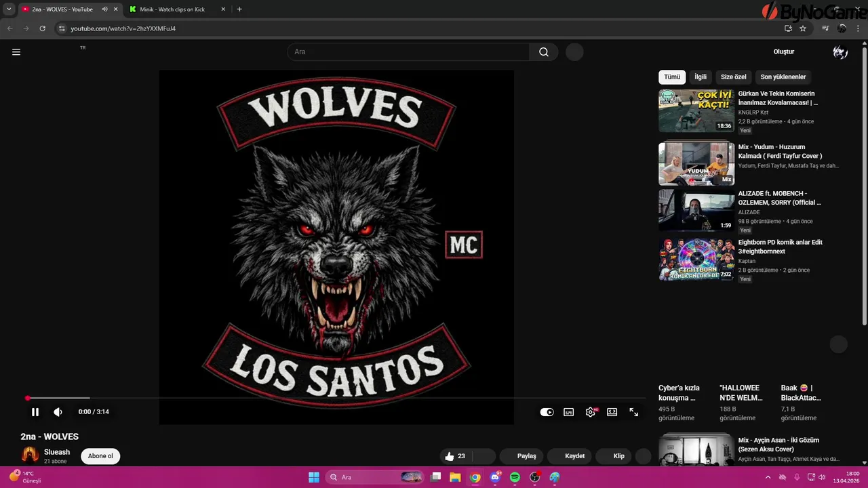Open the Windows Start menu
The width and height of the screenshot is (868, 488).
314,477
